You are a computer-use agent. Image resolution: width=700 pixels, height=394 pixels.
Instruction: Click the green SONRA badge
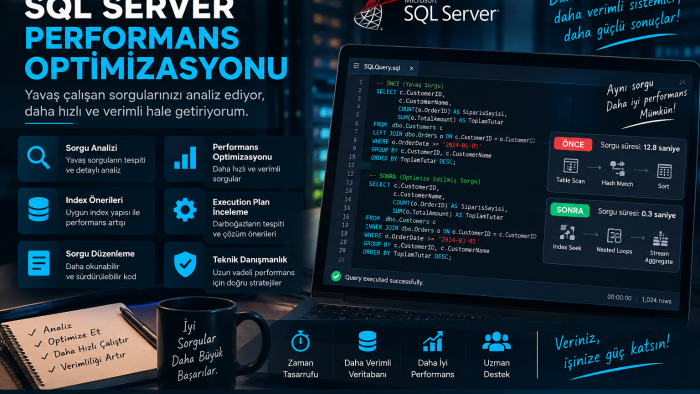point(570,210)
